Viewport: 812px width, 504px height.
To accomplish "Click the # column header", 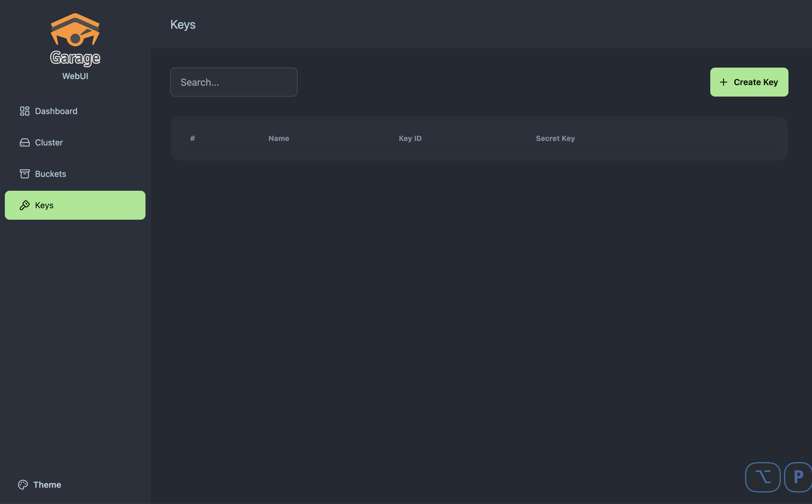I will click(x=192, y=138).
